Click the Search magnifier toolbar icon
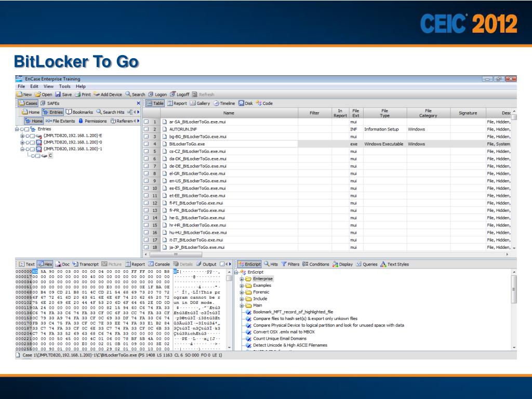Screen dimensions: 532x399 point(128,94)
